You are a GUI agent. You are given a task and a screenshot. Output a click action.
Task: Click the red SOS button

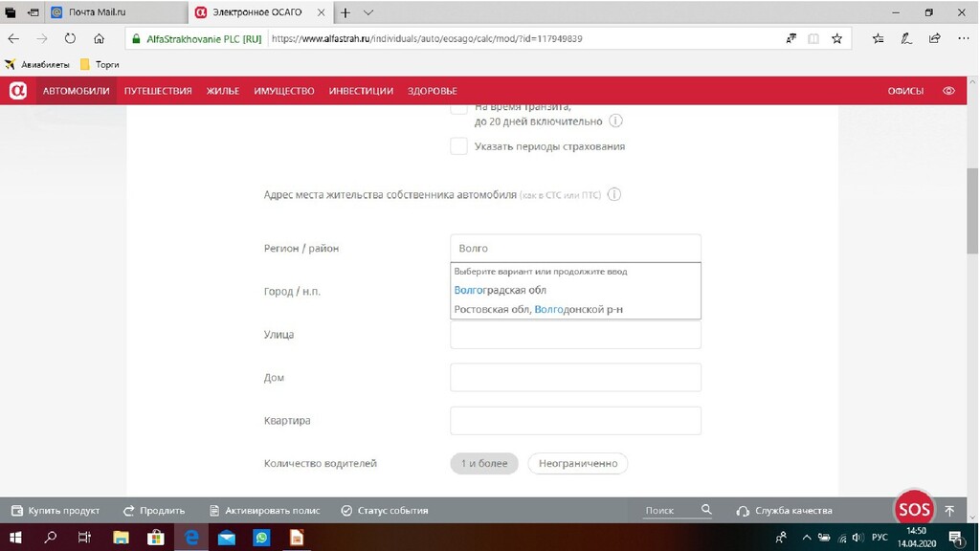tap(914, 509)
